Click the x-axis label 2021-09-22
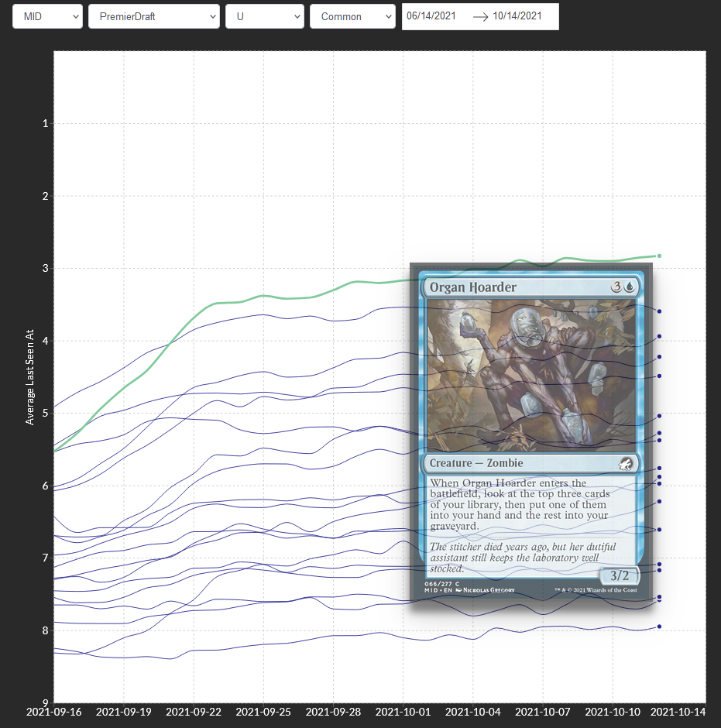Image resolution: width=721 pixels, height=728 pixels. [x=194, y=712]
